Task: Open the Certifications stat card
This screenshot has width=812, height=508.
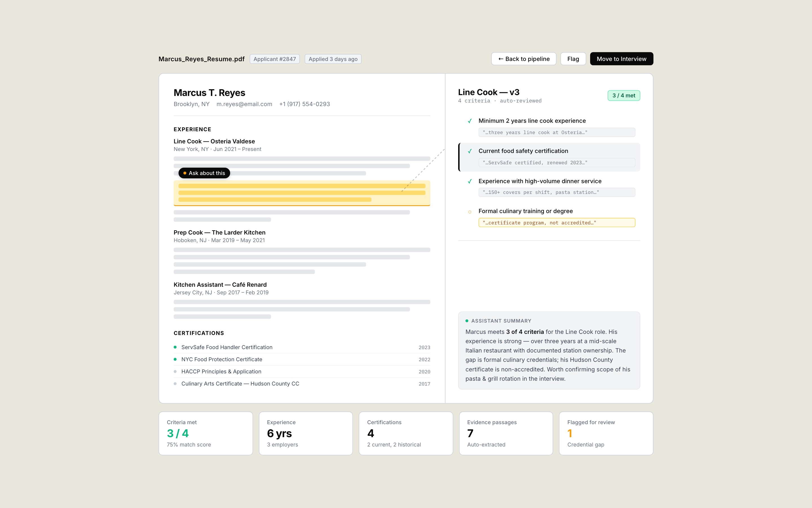Action: click(x=406, y=433)
